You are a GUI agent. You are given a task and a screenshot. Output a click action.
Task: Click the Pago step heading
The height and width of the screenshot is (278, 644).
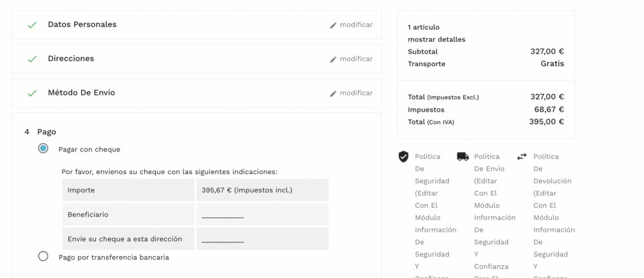(x=46, y=132)
